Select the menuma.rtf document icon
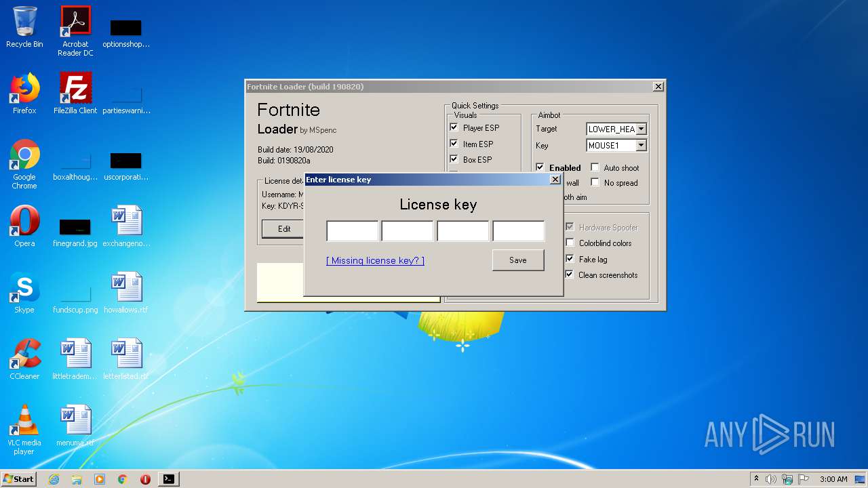868x488 pixels. 75,426
